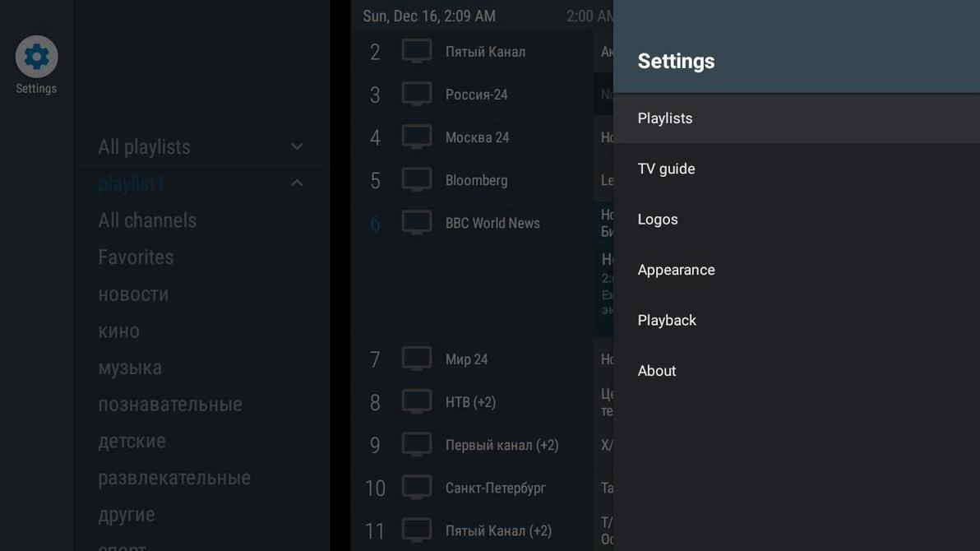Click the TV icon for Россия-24

[417, 94]
